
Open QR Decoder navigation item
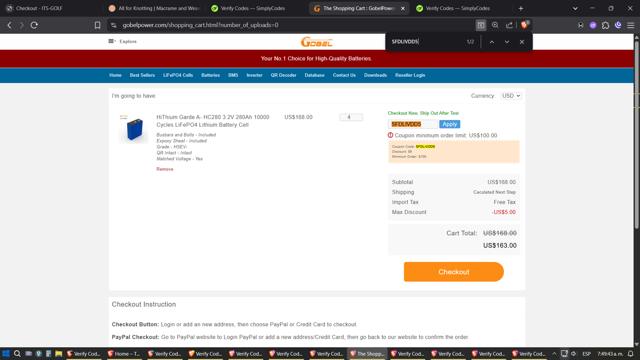pyautogui.click(x=283, y=75)
